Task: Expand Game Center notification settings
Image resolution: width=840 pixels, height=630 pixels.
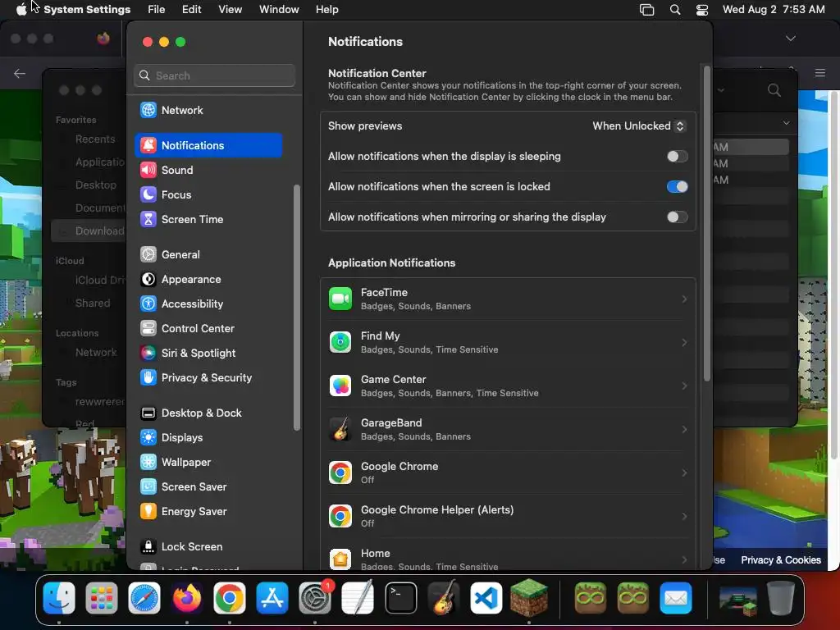Action: tap(508, 386)
